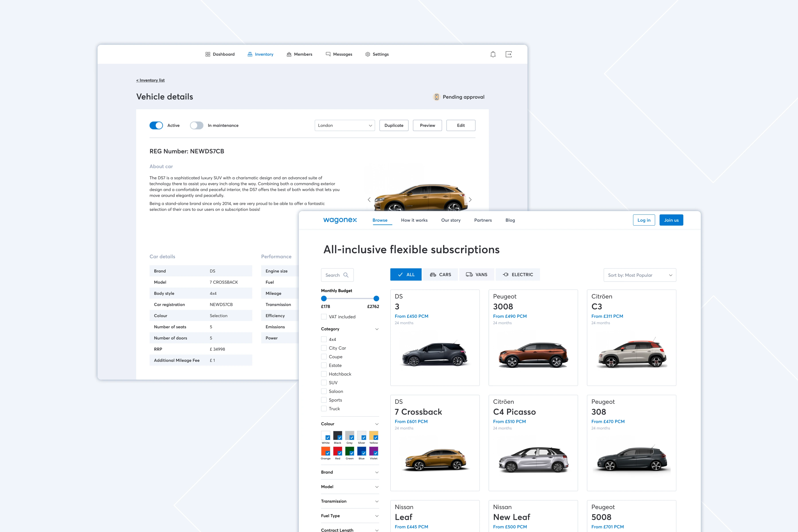Check the VAT included checkbox
Viewport: 798px width, 532px height.
click(x=324, y=317)
